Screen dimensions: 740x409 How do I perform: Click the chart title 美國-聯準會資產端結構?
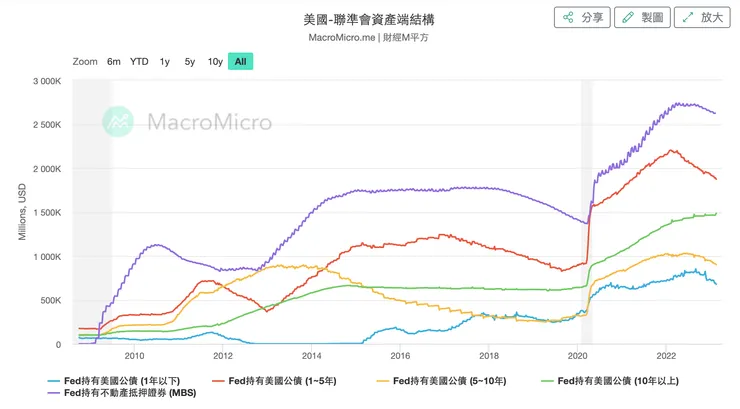pos(369,19)
